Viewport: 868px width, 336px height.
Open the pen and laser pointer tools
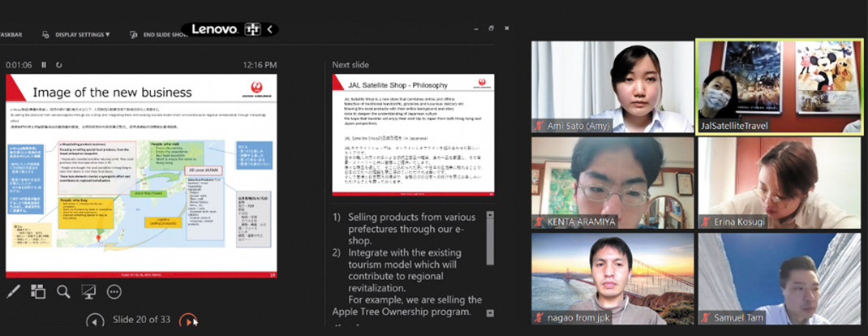(13, 291)
